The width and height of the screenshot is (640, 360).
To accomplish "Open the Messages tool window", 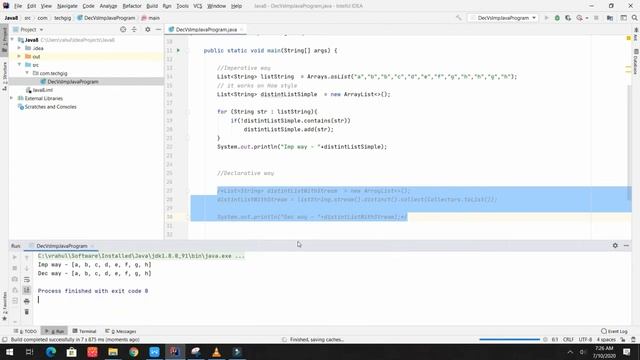I will [120, 331].
